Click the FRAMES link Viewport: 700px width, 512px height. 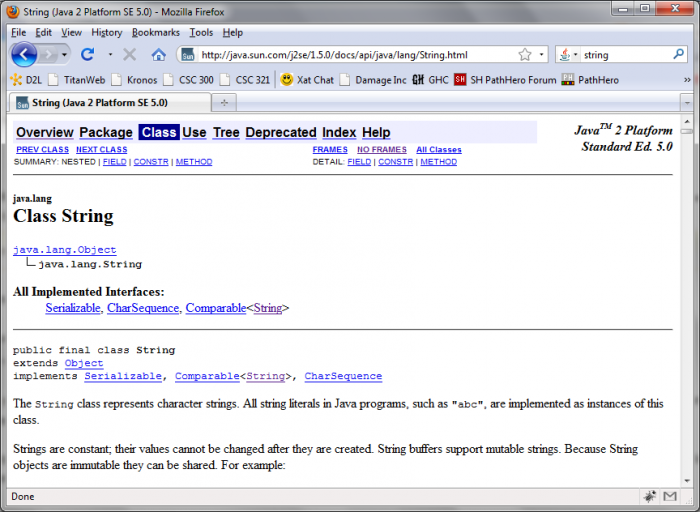(x=330, y=150)
